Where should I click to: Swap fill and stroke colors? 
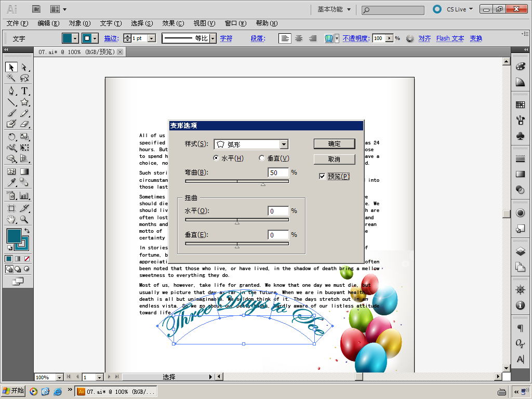(x=27, y=231)
